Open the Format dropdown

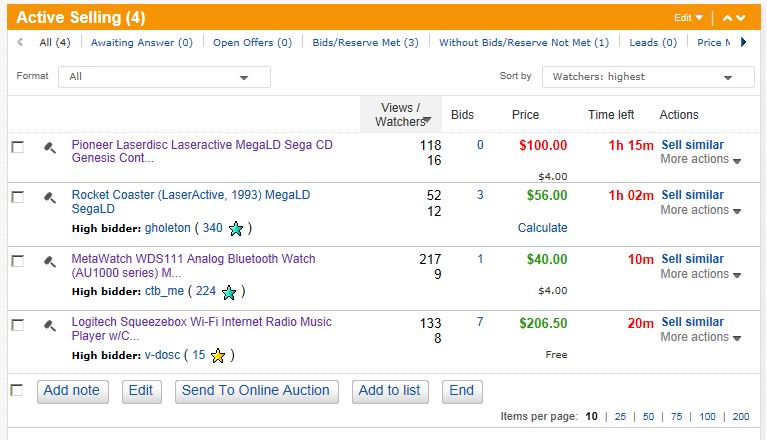[x=164, y=77]
